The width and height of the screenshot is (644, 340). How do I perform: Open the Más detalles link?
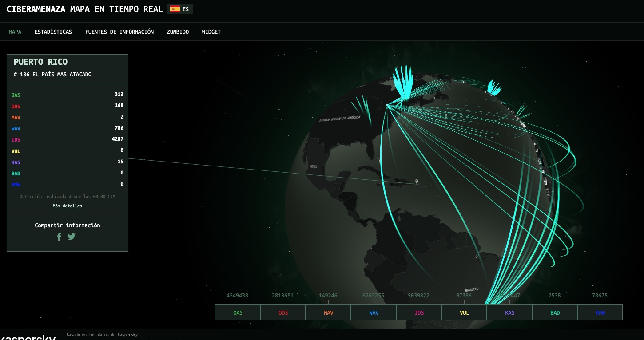[x=68, y=206]
